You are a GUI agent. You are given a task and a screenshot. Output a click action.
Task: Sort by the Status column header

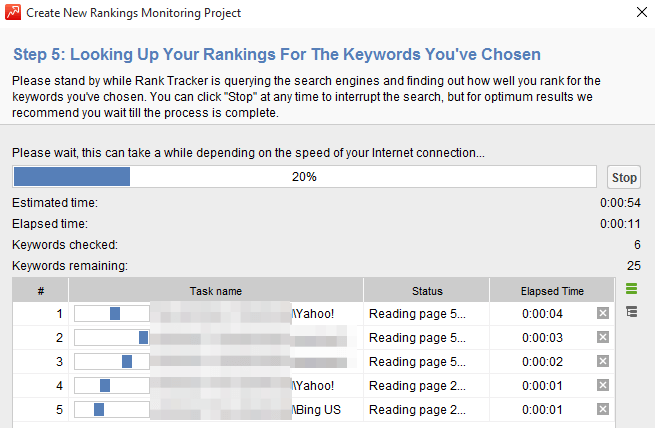(x=426, y=291)
